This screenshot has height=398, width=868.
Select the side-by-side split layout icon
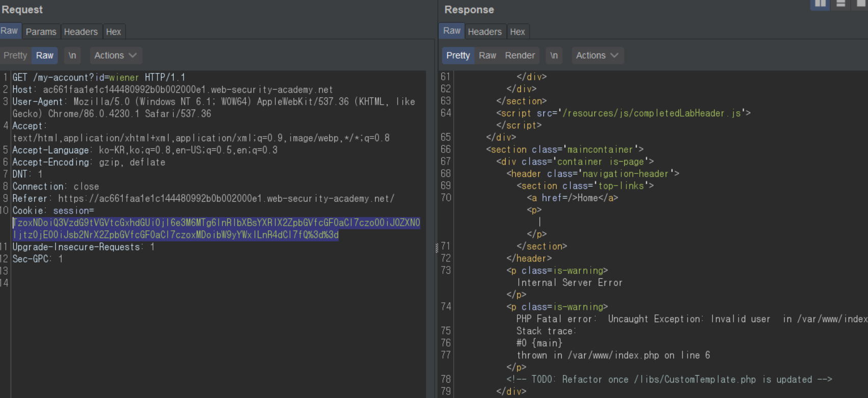(820, 4)
